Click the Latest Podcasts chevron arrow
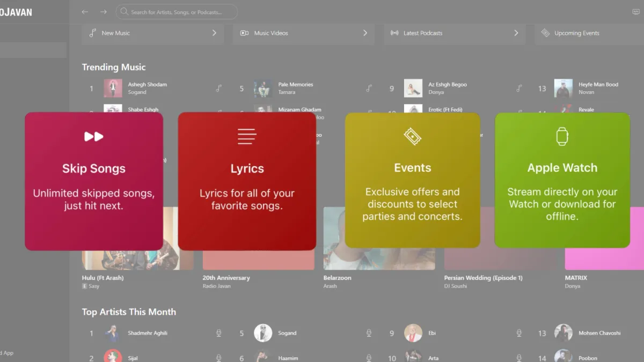Screen dimensions: 644x362 tap(516, 33)
